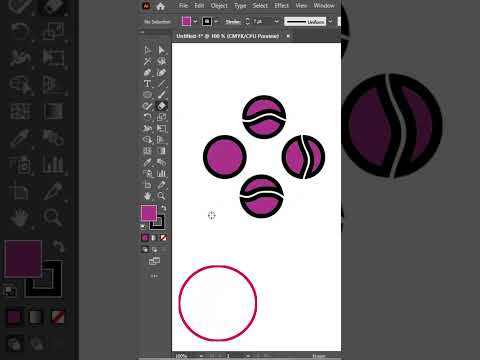Choose the Line Segment tool
The width and height of the screenshot is (480, 360).
pos(162,84)
